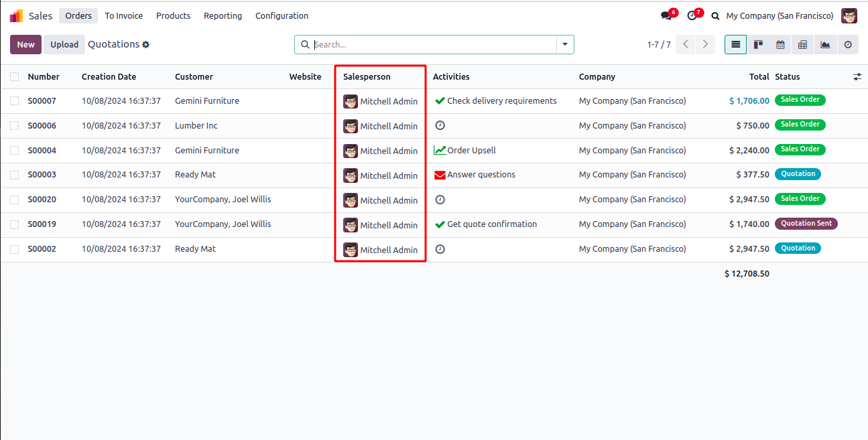
Task: Open the Reporting menu
Action: [223, 15]
